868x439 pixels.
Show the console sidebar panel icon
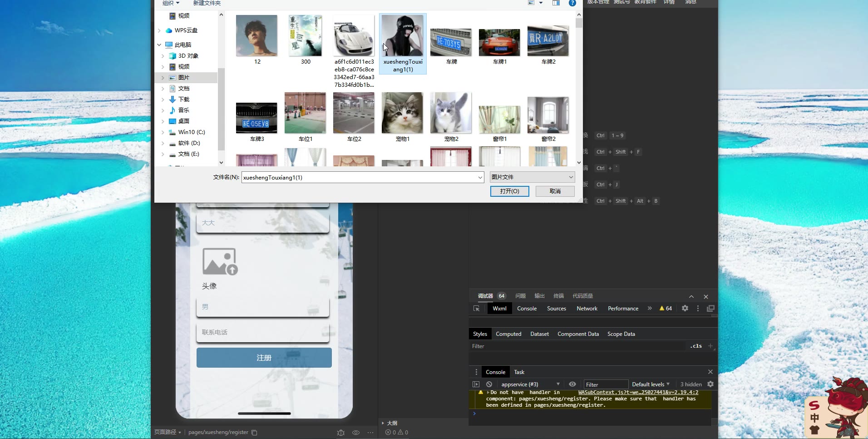[x=476, y=384]
